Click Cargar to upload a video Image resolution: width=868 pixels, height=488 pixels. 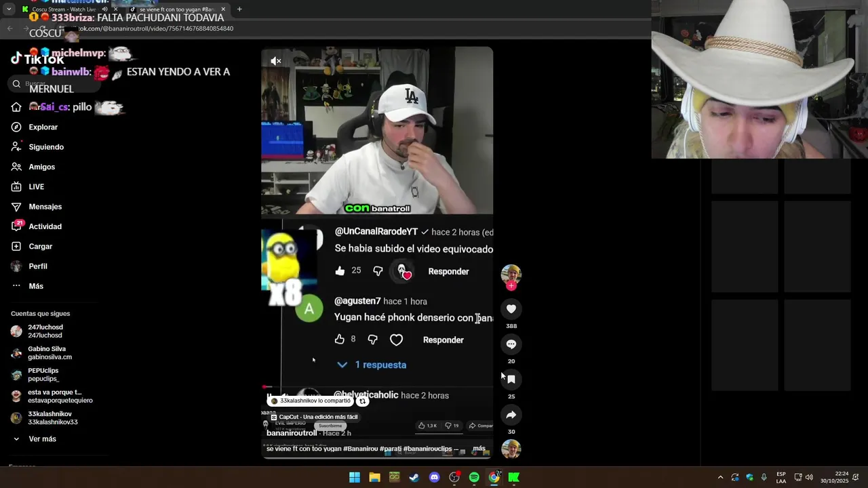coord(31,246)
